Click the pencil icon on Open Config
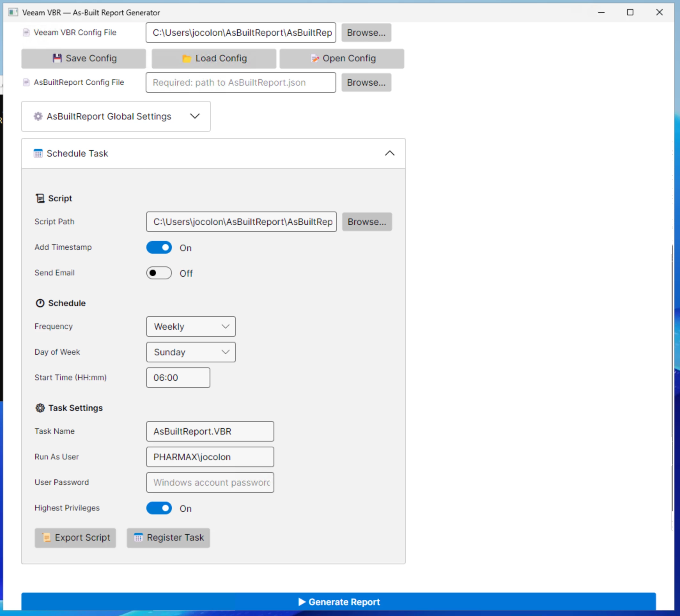680x616 pixels. pos(314,59)
